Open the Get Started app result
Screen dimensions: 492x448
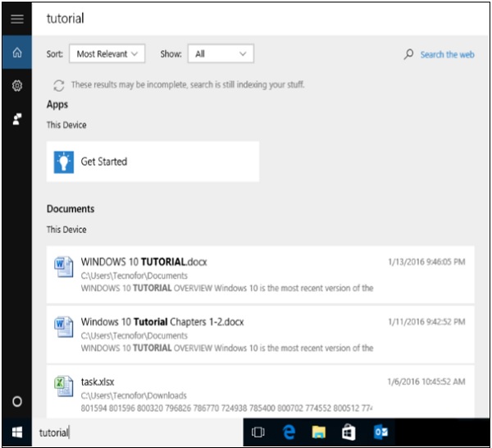click(153, 162)
